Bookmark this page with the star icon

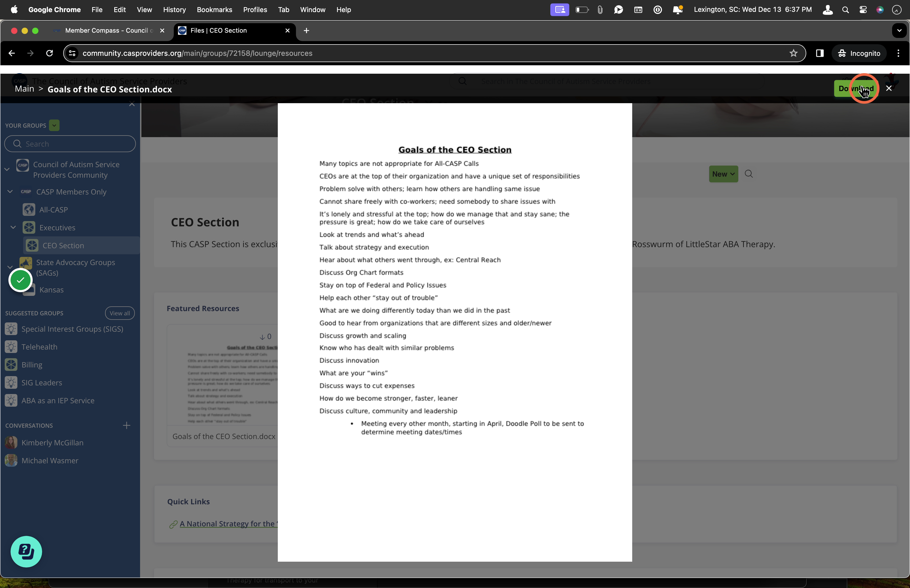tap(794, 53)
